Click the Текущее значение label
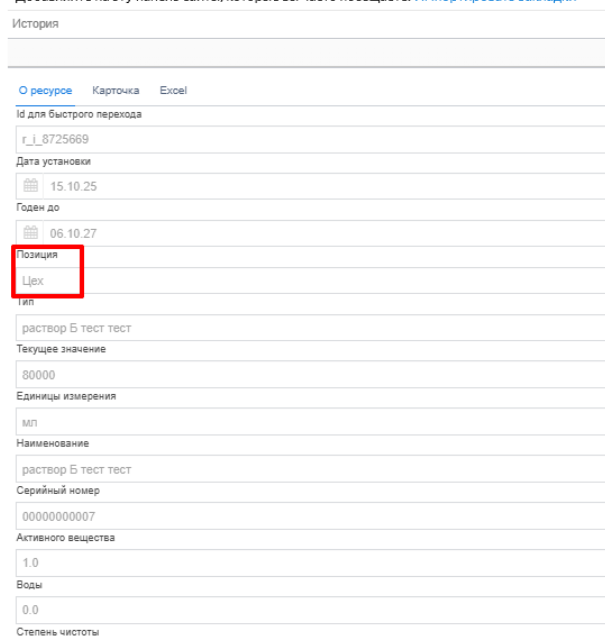Screen dimensions: 605x640 pyautogui.click(x=61, y=349)
